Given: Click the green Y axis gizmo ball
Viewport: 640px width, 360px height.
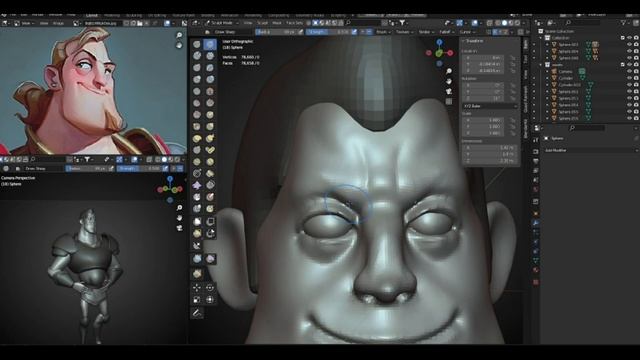Looking at the screenshot, I should [439, 53].
